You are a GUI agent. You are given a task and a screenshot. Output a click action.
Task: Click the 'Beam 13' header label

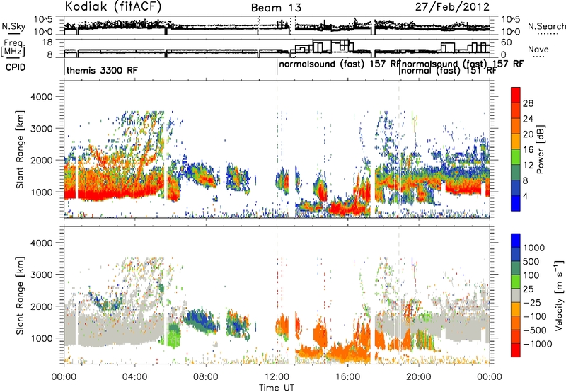click(276, 8)
